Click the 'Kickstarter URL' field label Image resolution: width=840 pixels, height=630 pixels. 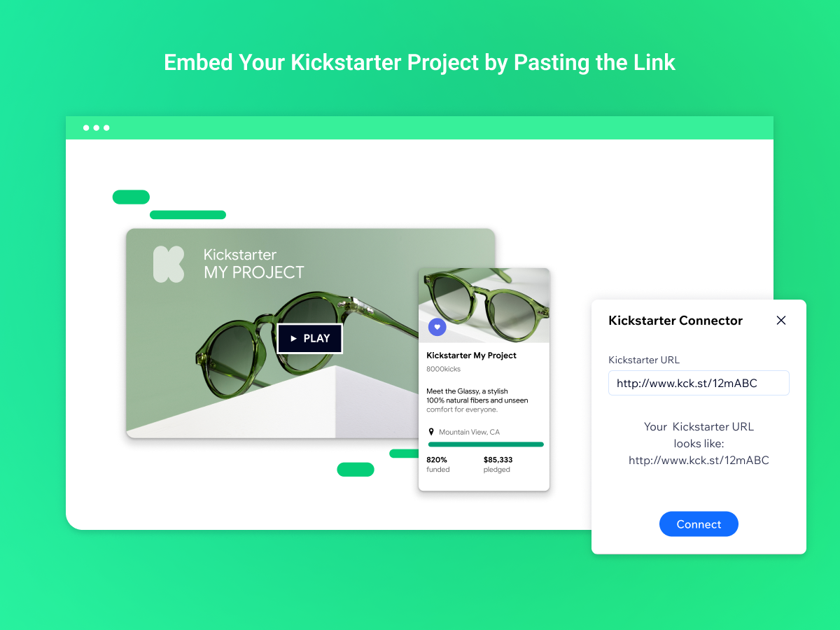pos(644,360)
